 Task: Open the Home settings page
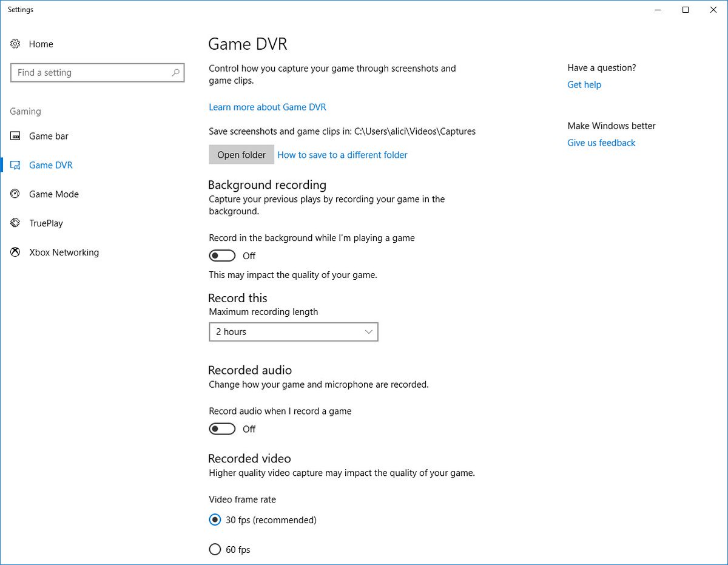pyautogui.click(x=41, y=44)
